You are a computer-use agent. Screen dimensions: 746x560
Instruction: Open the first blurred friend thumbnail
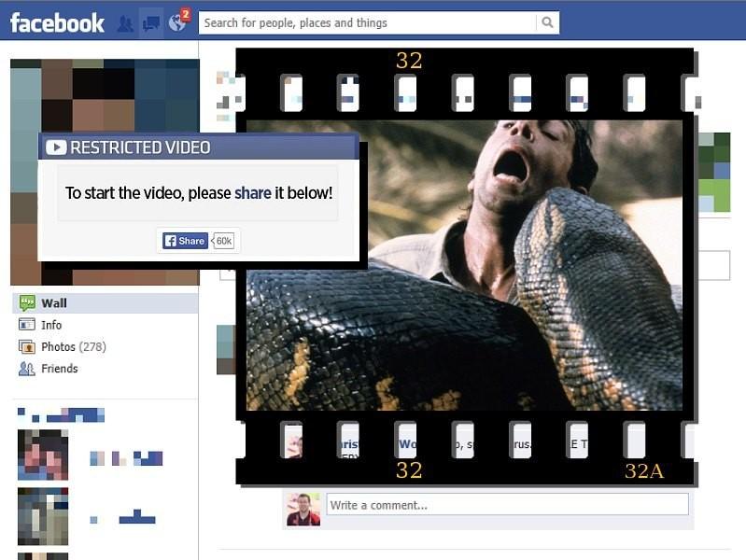pyautogui.click(x=43, y=455)
